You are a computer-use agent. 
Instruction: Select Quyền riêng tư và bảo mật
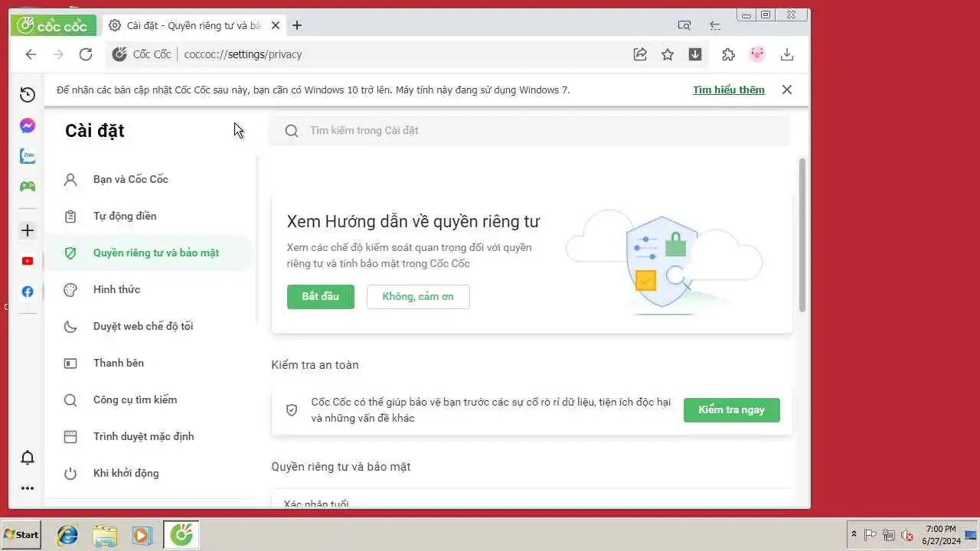click(149, 253)
